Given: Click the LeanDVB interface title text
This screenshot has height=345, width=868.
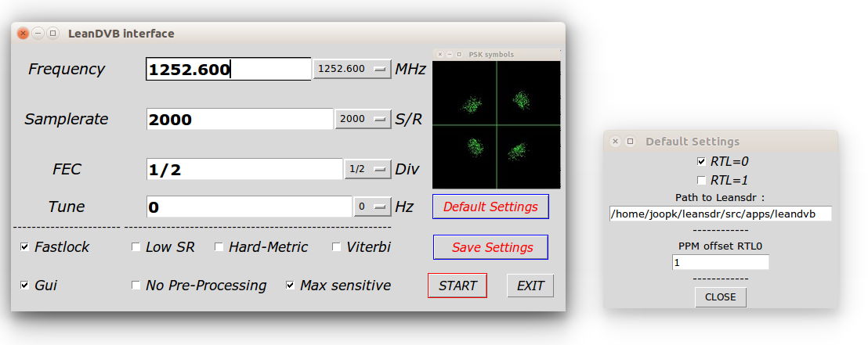Looking at the screenshot, I should 121,34.
